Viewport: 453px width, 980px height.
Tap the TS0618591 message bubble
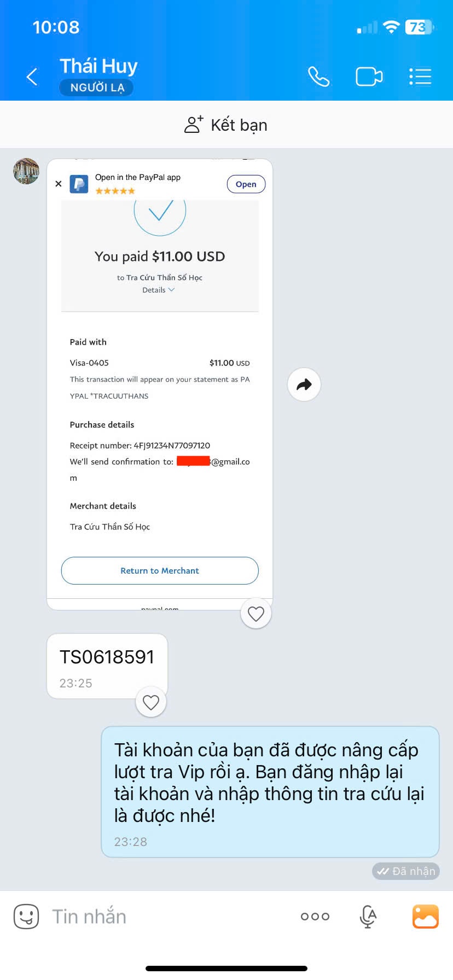click(x=107, y=664)
